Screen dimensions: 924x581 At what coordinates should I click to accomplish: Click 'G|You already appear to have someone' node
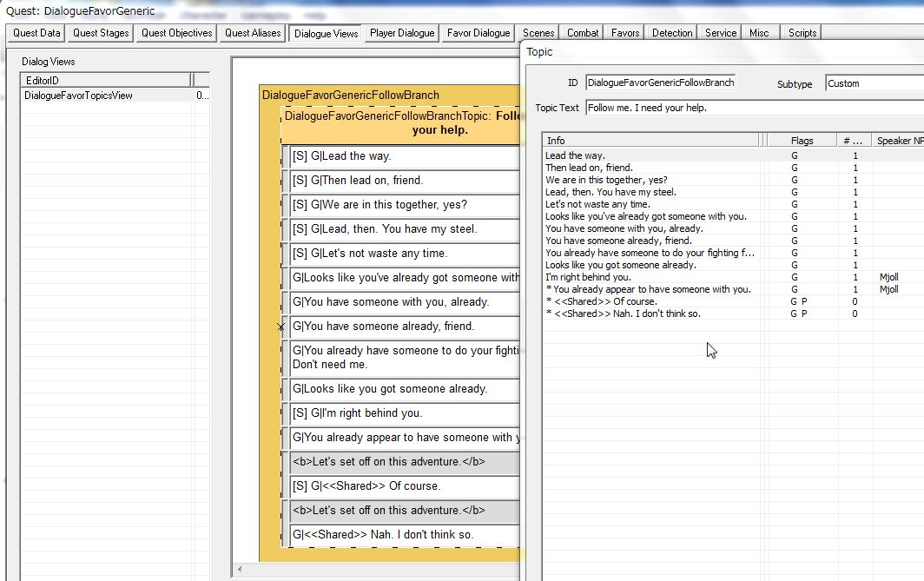[x=405, y=438]
